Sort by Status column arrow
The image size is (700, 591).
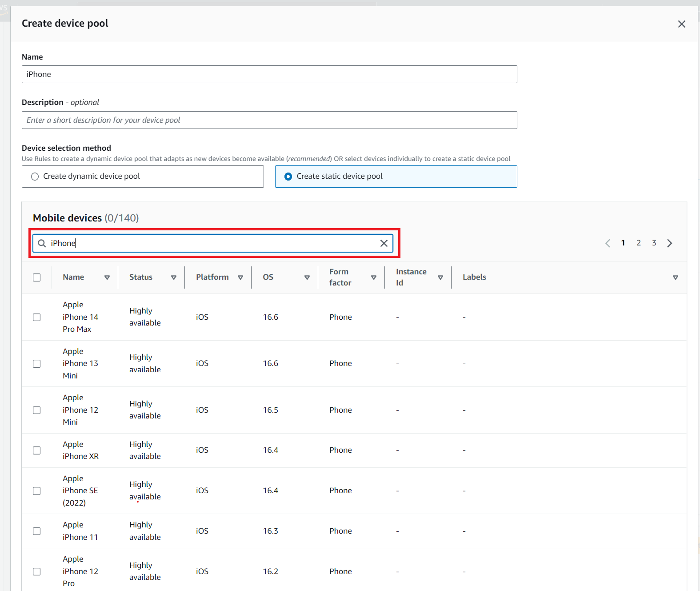tap(174, 277)
